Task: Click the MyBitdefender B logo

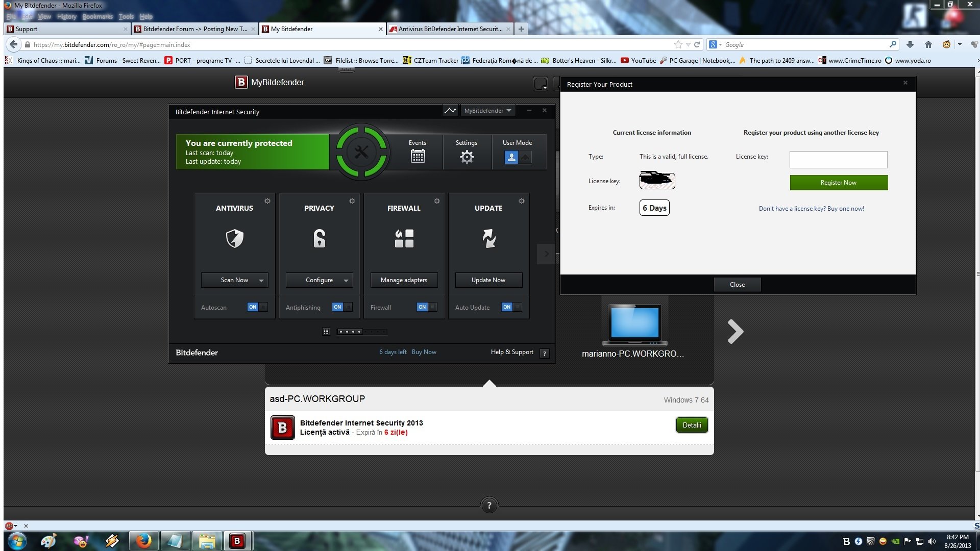Action: pyautogui.click(x=241, y=82)
